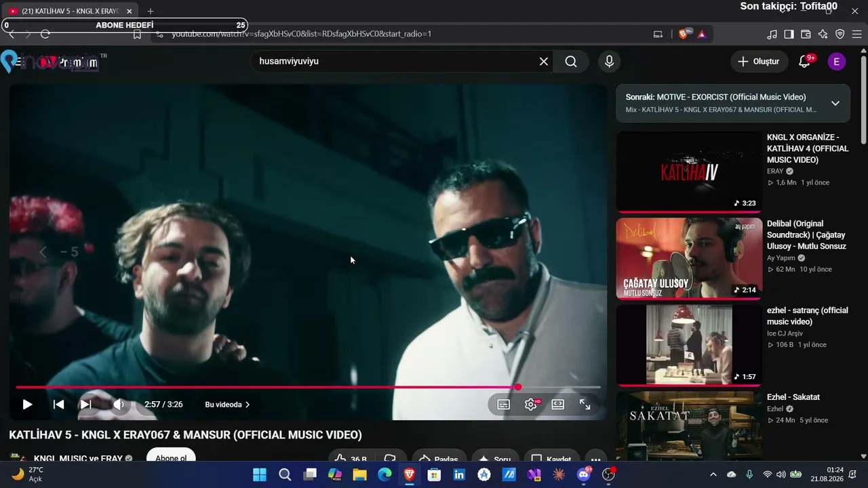Viewport: 868px width, 488px height.
Task: Seek using the red video progress bar
Action: (309, 387)
